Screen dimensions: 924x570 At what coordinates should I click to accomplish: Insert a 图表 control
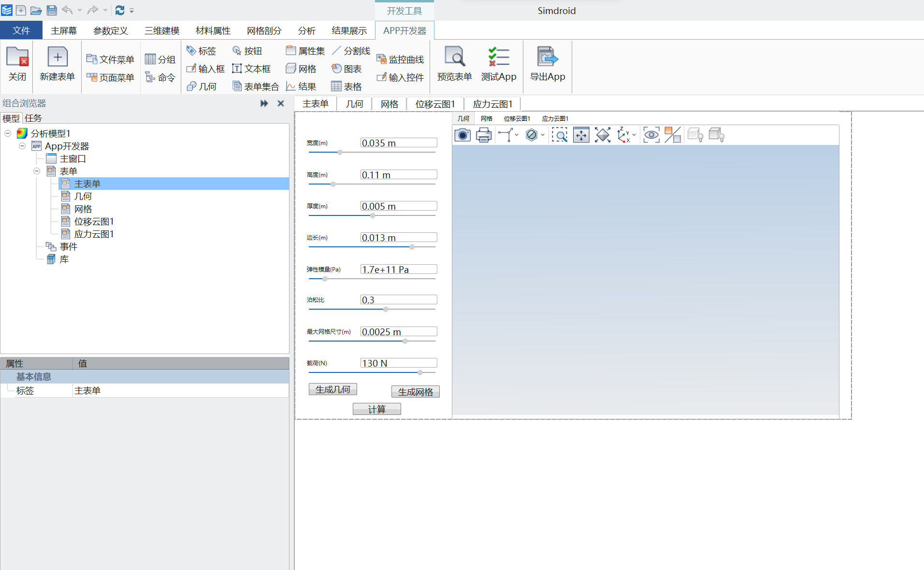pos(346,69)
